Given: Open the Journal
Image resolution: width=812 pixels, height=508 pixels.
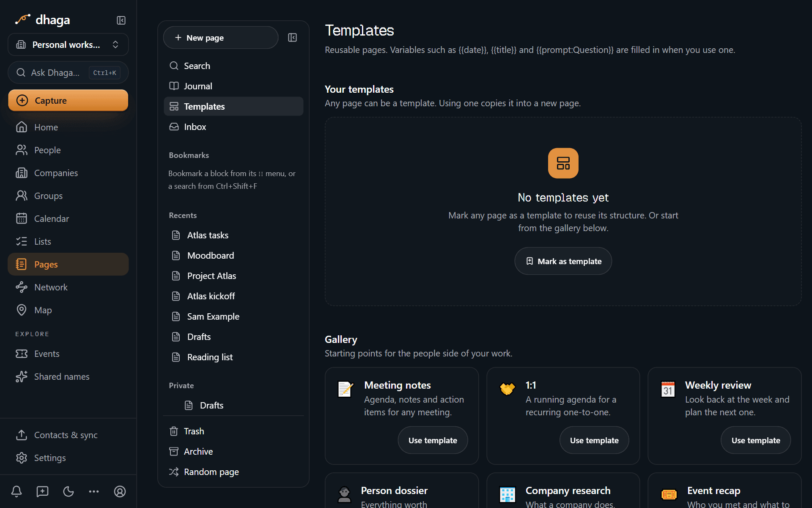Looking at the screenshot, I should coord(233,86).
